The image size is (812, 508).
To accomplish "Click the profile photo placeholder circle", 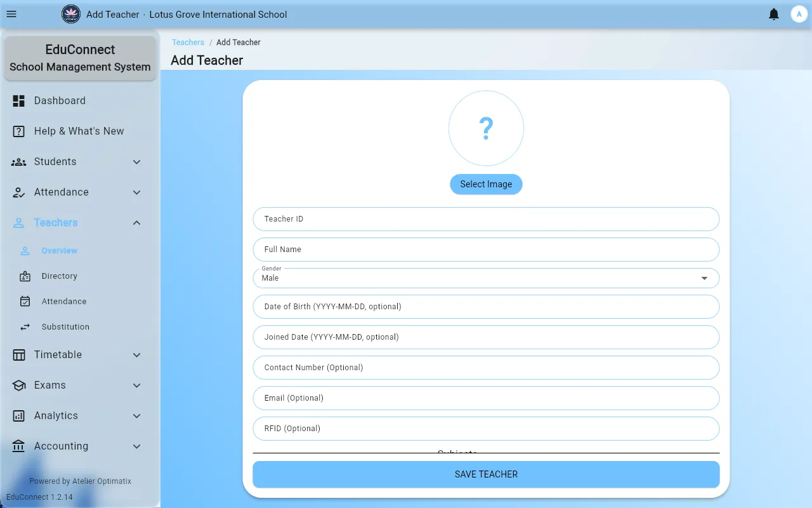I will pyautogui.click(x=486, y=128).
